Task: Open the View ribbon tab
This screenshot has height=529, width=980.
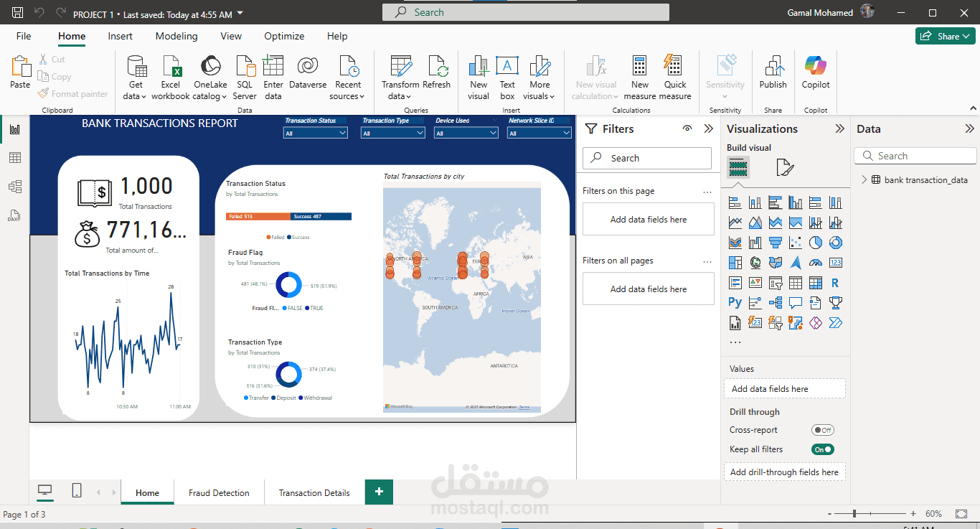Action: coord(231,36)
